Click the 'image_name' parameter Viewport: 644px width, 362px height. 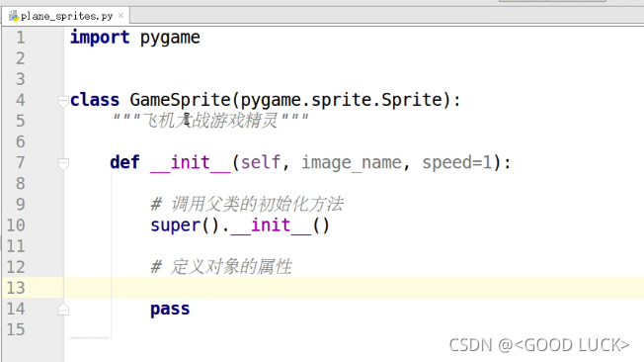point(352,163)
